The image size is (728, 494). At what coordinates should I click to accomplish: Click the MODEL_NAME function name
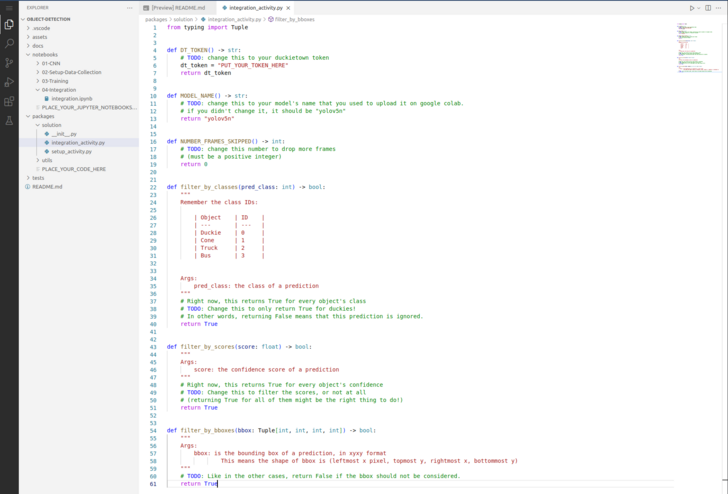(x=197, y=96)
